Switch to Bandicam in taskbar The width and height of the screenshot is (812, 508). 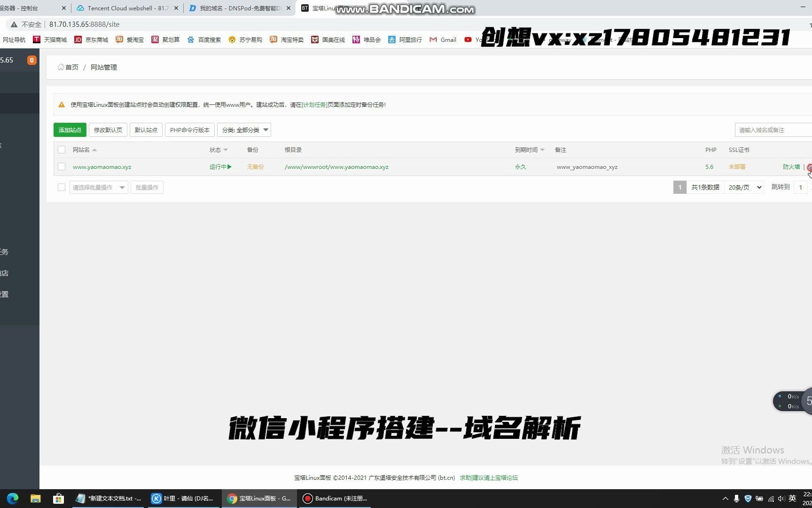(x=335, y=499)
